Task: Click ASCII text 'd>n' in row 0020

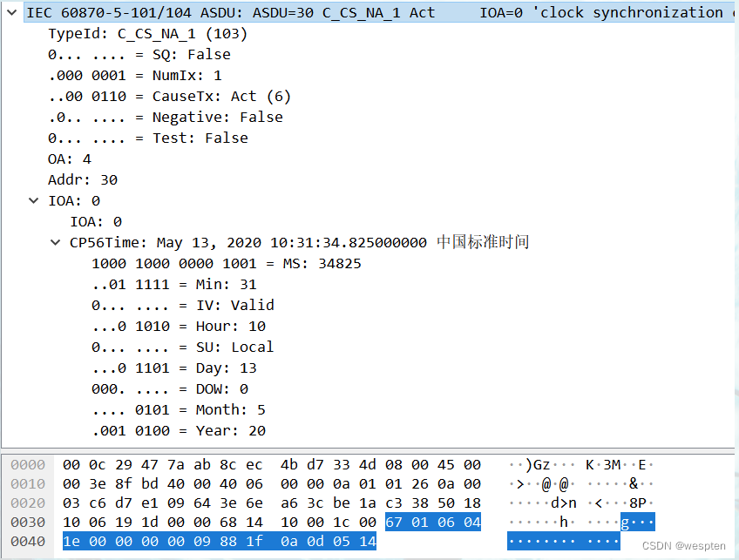Action: coord(564,503)
